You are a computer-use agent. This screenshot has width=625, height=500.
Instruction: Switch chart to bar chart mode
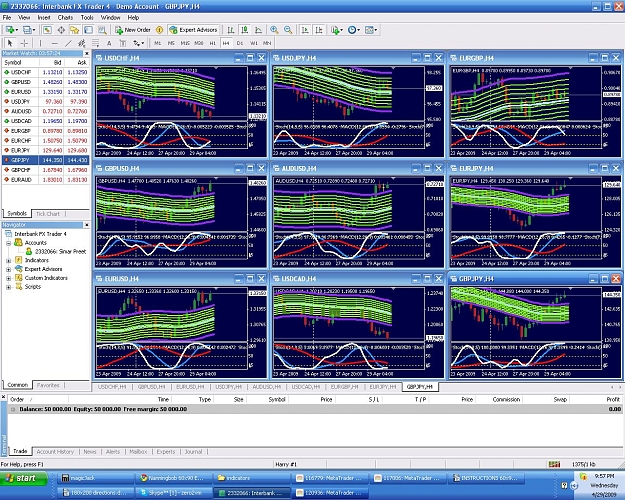point(231,30)
